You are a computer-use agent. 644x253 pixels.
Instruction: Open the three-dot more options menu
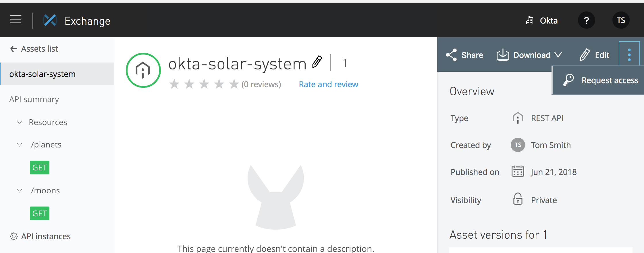(629, 55)
